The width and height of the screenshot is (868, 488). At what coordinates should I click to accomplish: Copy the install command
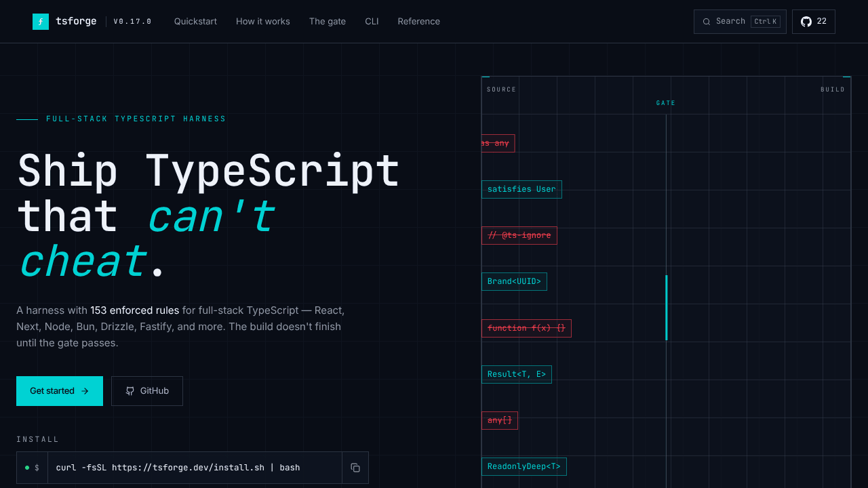pyautogui.click(x=355, y=468)
